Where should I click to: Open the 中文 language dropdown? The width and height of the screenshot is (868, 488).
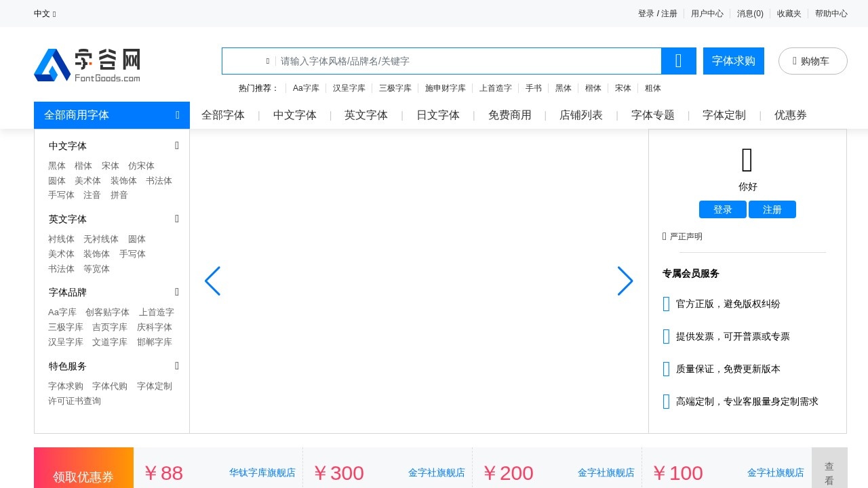pyautogui.click(x=45, y=14)
